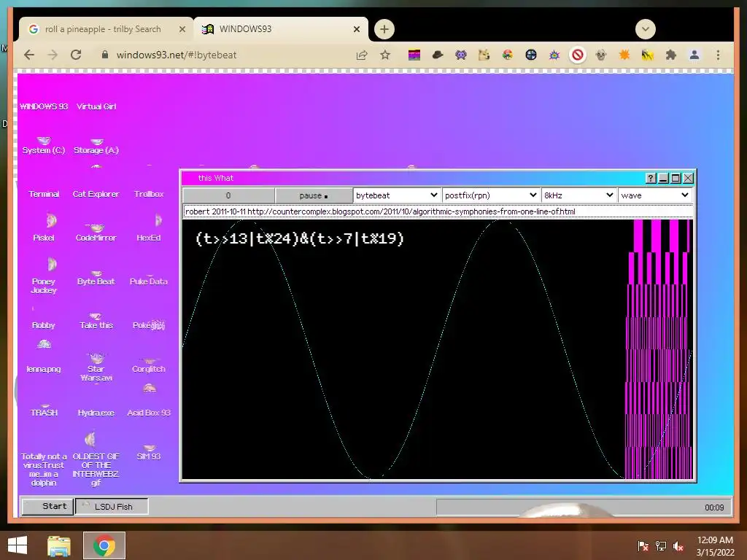Click the Windows 93 Start button
The width and height of the screenshot is (747, 560).
(47, 506)
